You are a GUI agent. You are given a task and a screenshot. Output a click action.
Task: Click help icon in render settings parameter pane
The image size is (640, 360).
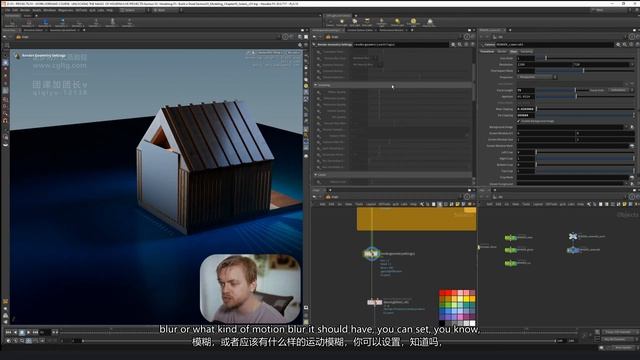click(x=472, y=44)
